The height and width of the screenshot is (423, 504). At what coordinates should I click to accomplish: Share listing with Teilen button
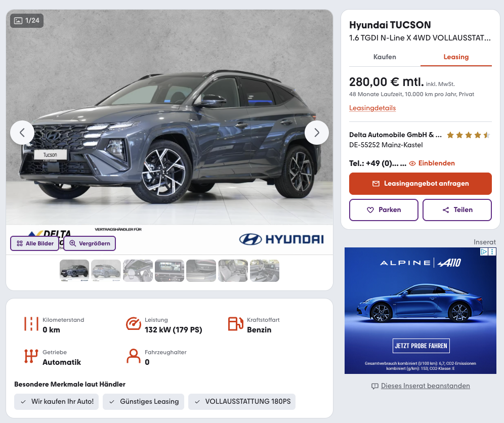[x=457, y=210]
